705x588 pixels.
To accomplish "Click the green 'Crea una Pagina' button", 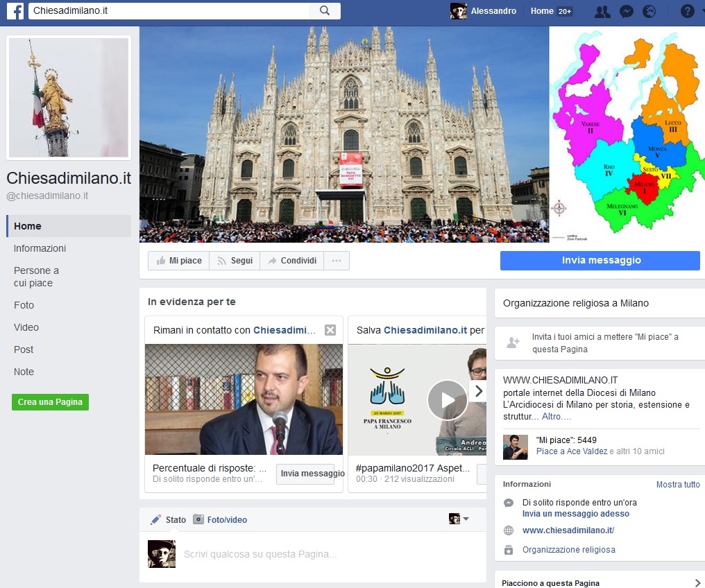I will point(51,402).
